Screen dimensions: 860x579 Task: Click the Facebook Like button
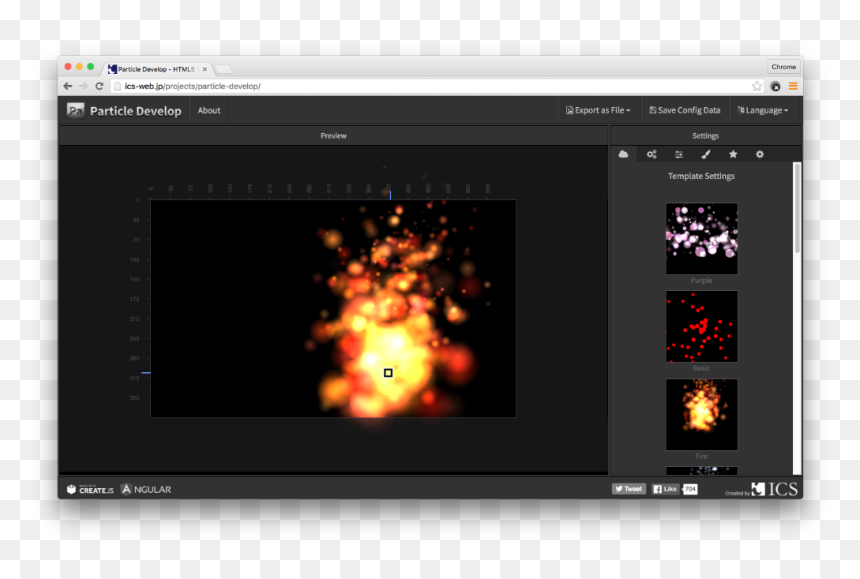click(x=665, y=489)
